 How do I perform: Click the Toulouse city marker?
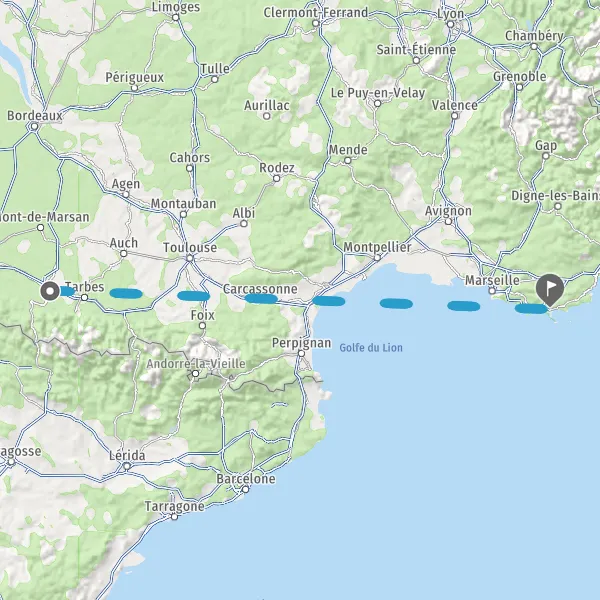(x=190, y=259)
